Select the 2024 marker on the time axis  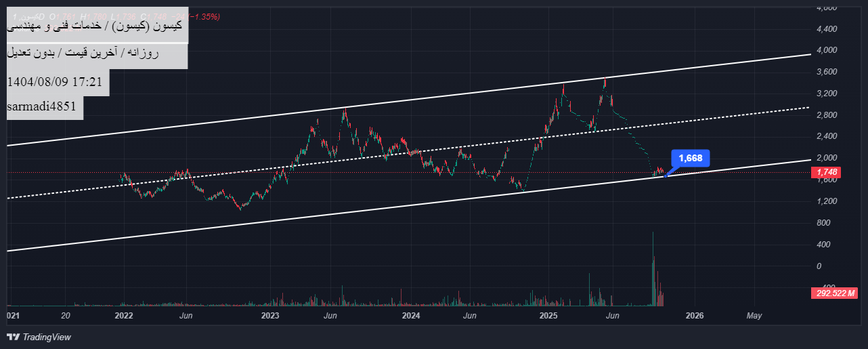(x=410, y=316)
